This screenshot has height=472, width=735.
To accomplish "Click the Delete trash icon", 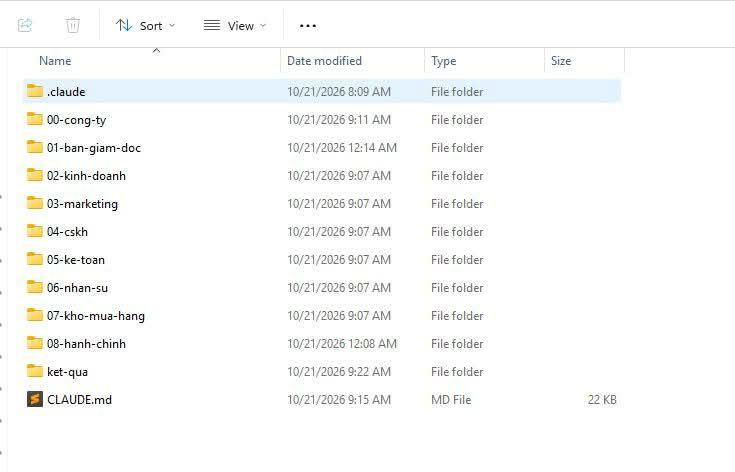I will [73, 25].
